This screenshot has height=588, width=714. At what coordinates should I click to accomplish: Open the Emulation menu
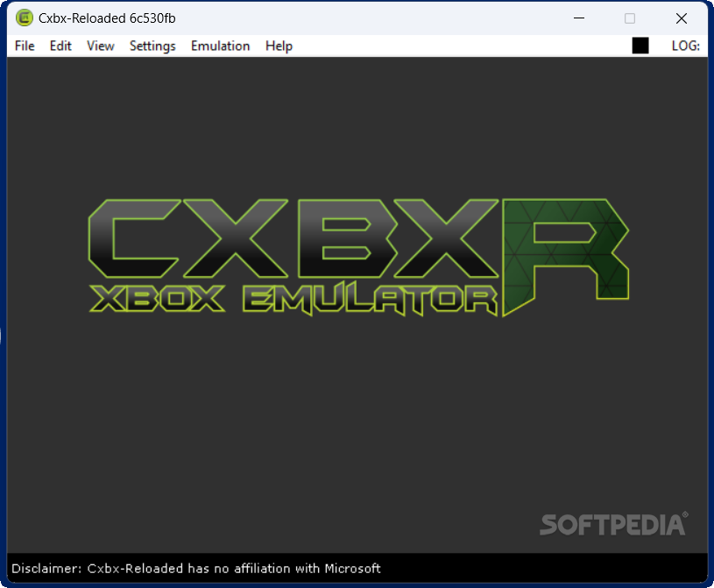point(221,46)
